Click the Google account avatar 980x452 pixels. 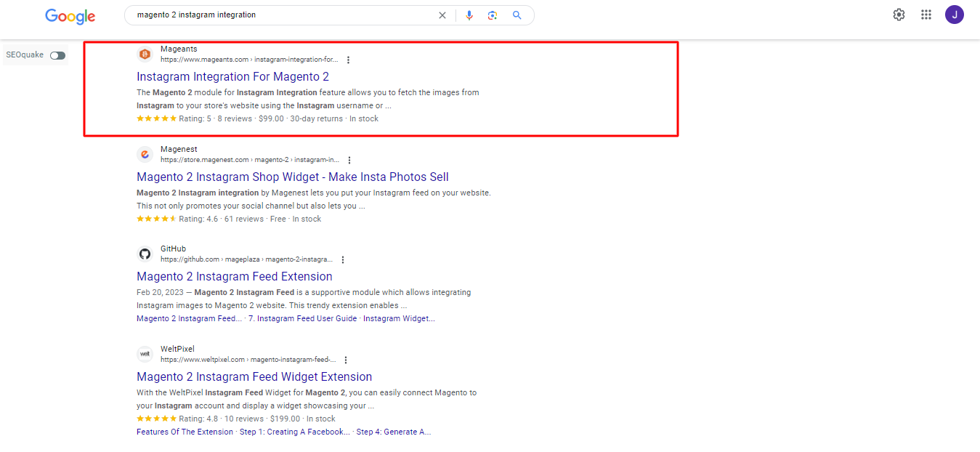954,14
